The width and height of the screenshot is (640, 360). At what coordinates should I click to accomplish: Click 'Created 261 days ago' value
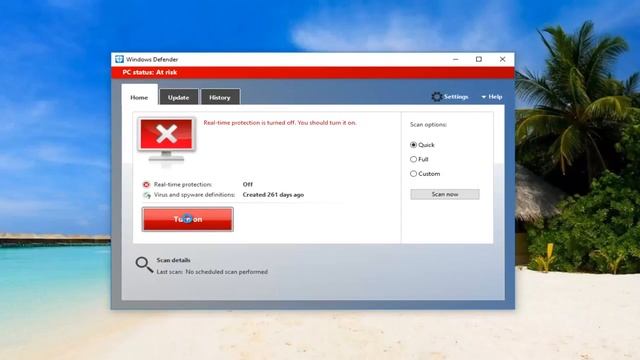pos(273,195)
